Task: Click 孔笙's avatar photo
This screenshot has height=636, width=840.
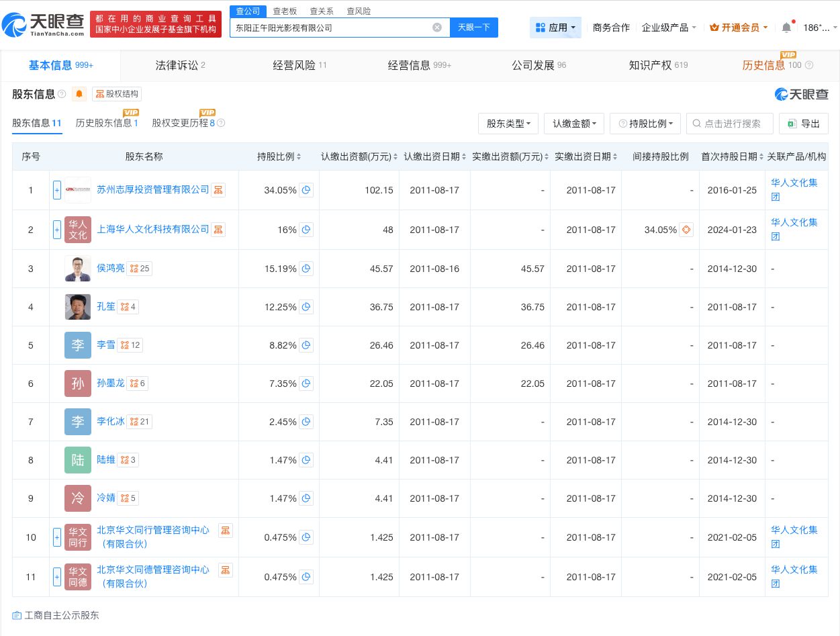Action: pyautogui.click(x=77, y=307)
